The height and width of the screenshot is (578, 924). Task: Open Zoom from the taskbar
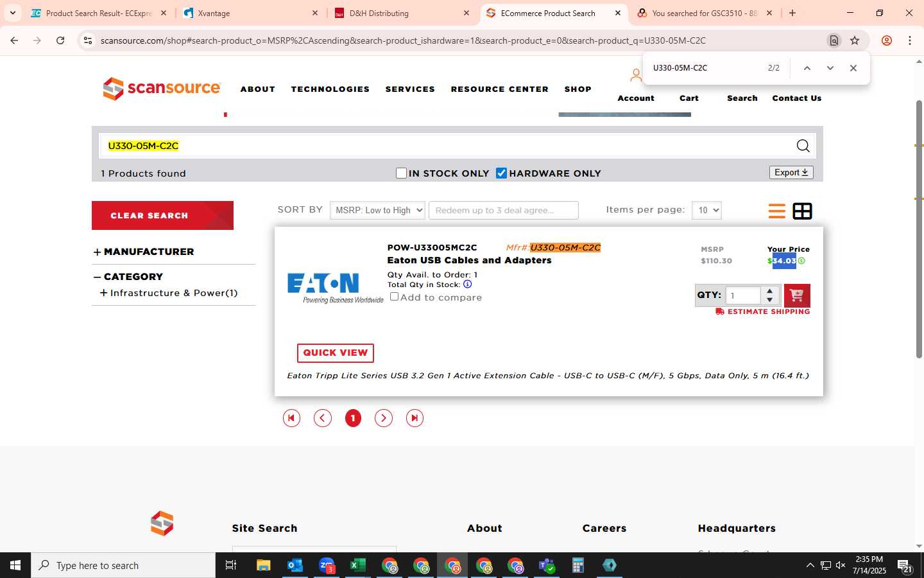327,565
